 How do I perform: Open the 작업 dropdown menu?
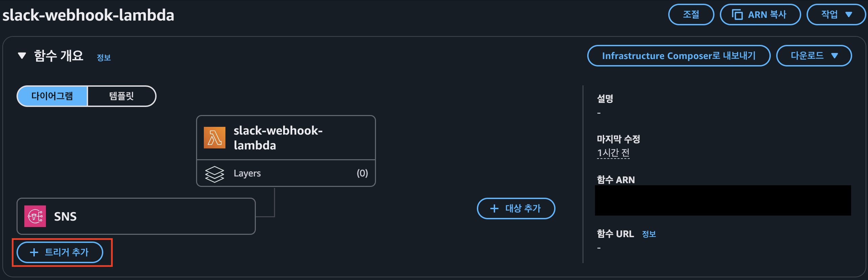[836, 15]
